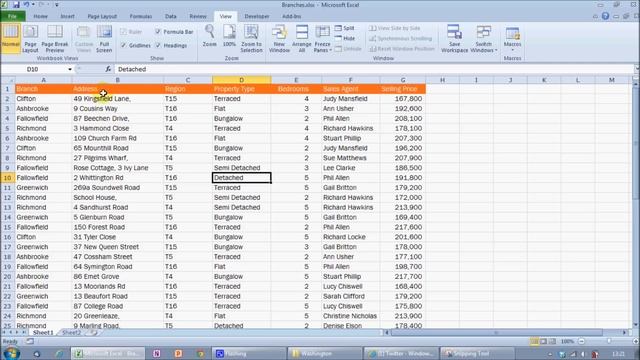Open Customize Quick Access Toolbar dropdown
Image resolution: width=640 pixels, height=360 pixels.
(x=57, y=5)
